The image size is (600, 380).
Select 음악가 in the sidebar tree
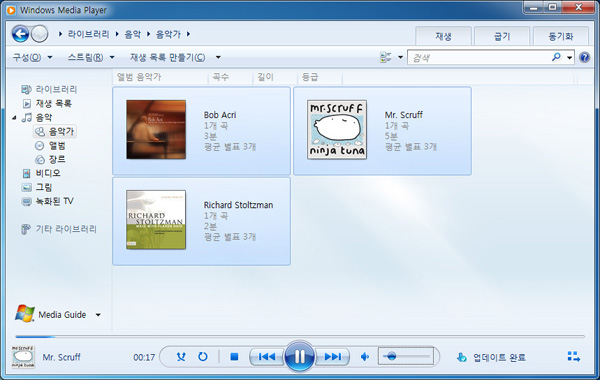(55, 131)
